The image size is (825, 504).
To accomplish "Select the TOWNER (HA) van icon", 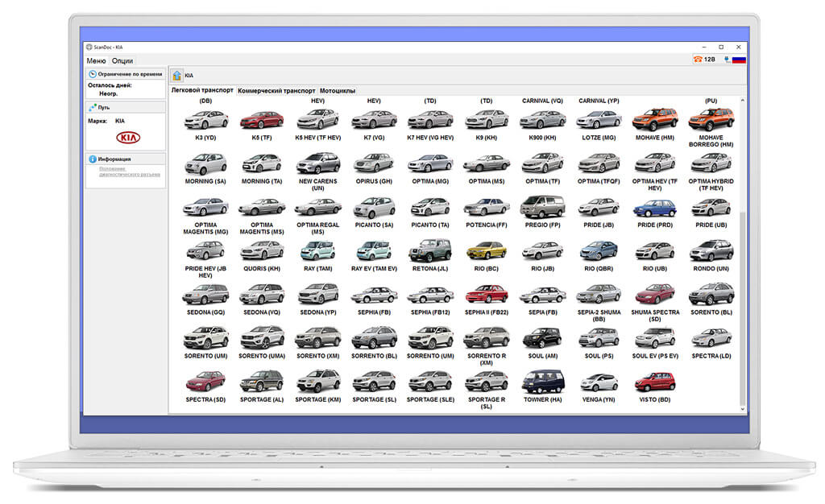I will pos(542,382).
